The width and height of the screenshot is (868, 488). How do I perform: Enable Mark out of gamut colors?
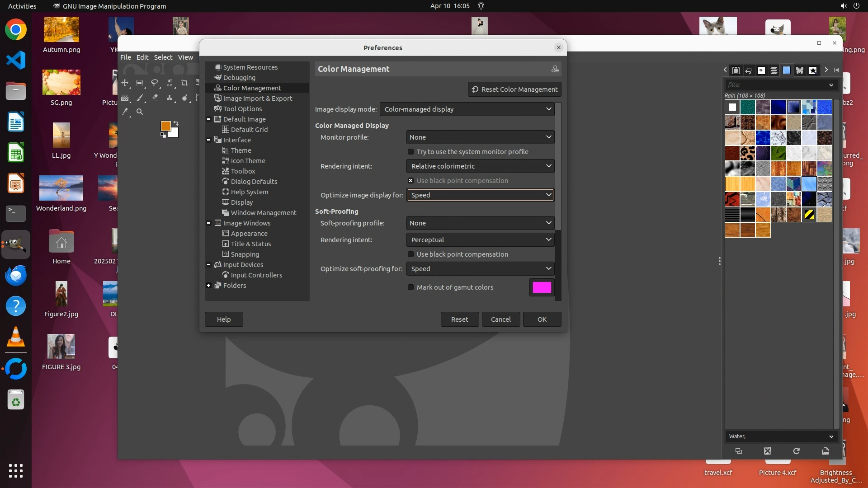click(410, 287)
